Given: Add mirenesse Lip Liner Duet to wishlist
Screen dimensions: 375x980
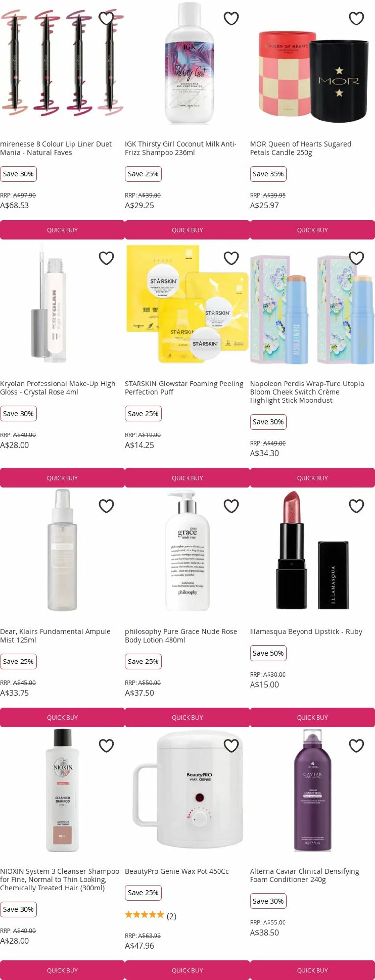Looking at the screenshot, I should point(106,18).
